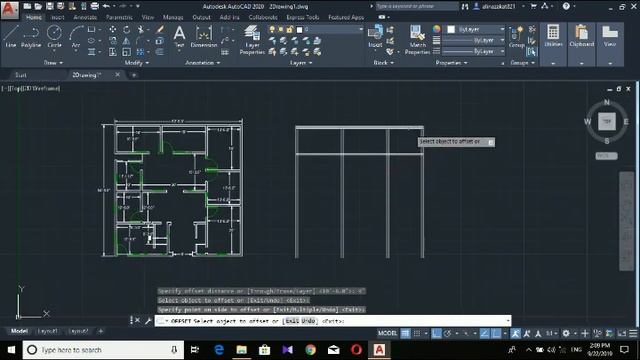Click the Array tool icon
Viewport: 640px width, 360px height.
pyautogui.click(x=140, y=52)
